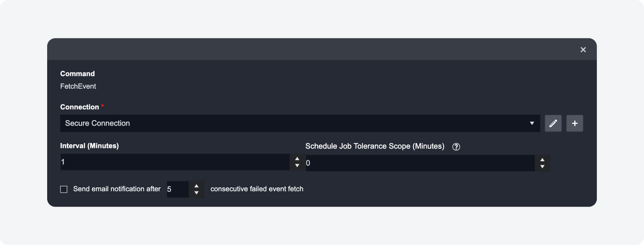The height and width of the screenshot is (245, 644).
Task: Click the plus add connection icon
Action: (x=575, y=123)
